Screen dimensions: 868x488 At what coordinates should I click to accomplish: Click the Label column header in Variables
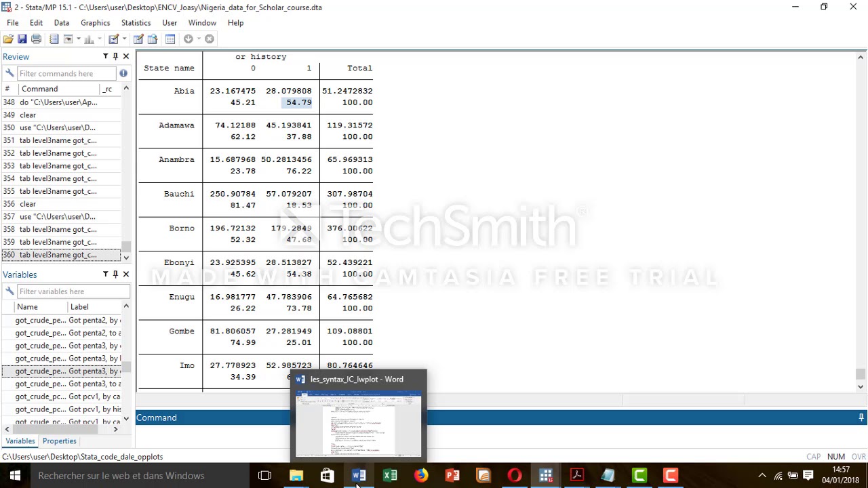[x=94, y=307]
